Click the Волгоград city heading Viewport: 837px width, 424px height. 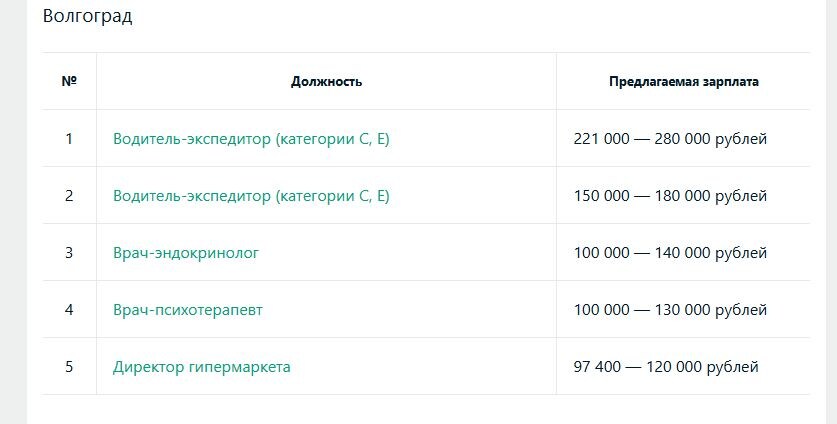coord(87,17)
